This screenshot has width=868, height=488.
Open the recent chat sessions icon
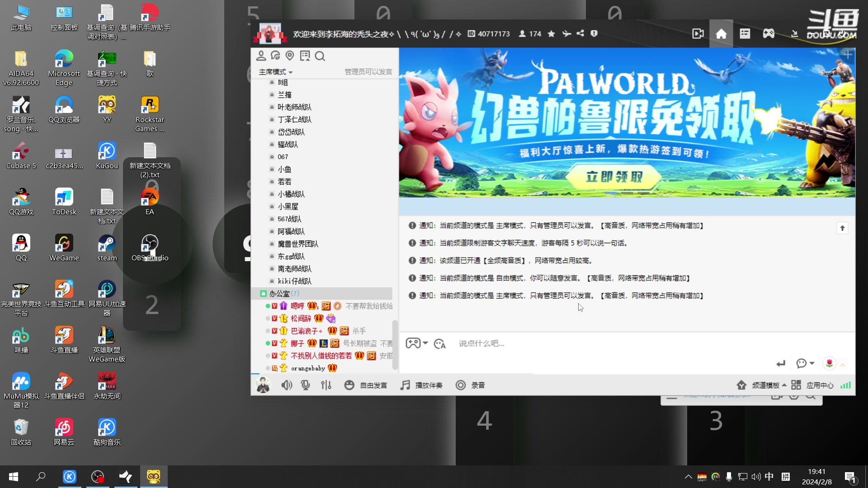click(275, 55)
